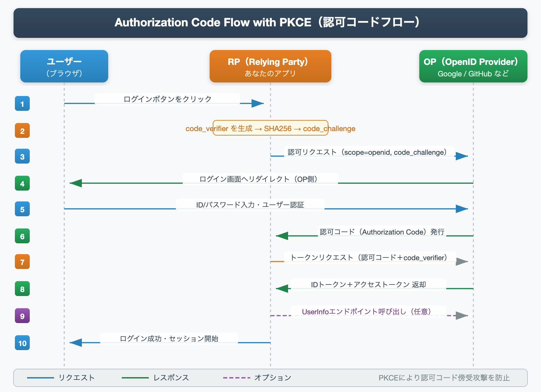Click the green step 4 badge

pyautogui.click(x=22, y=183)
